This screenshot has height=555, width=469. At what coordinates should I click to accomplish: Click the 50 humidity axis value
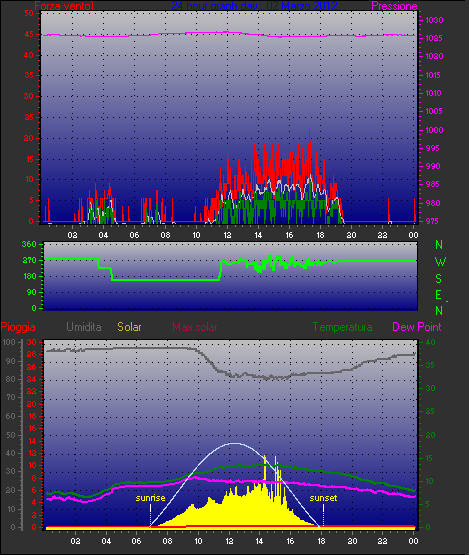11,435
